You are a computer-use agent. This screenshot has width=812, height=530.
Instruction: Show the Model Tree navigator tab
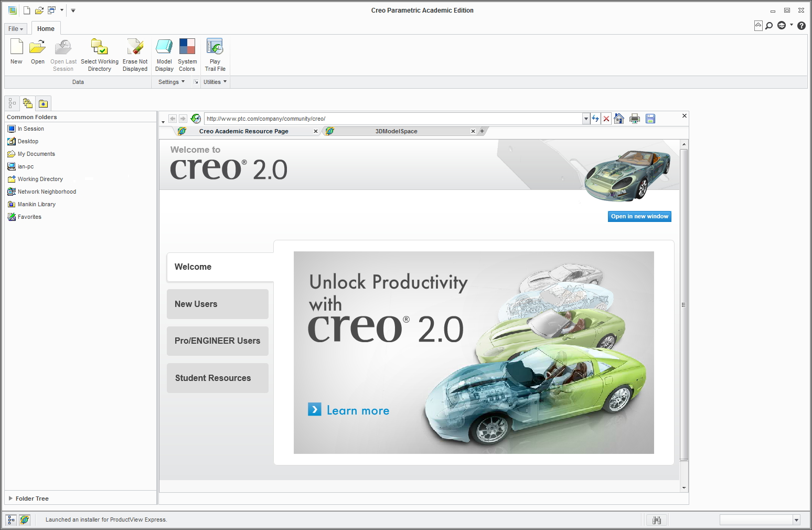point(12,103)
